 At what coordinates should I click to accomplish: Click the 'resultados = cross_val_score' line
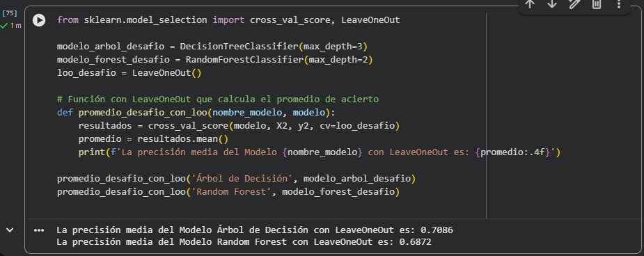[239, 125]
